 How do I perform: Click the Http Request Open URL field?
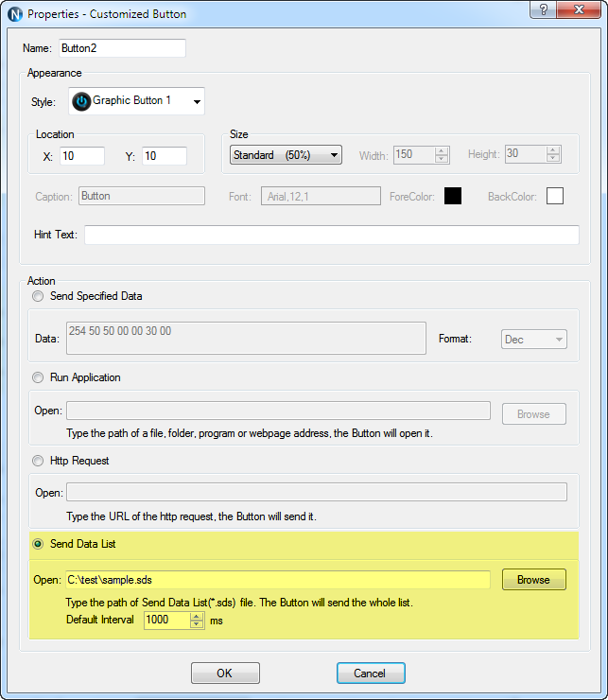(317, 492)
